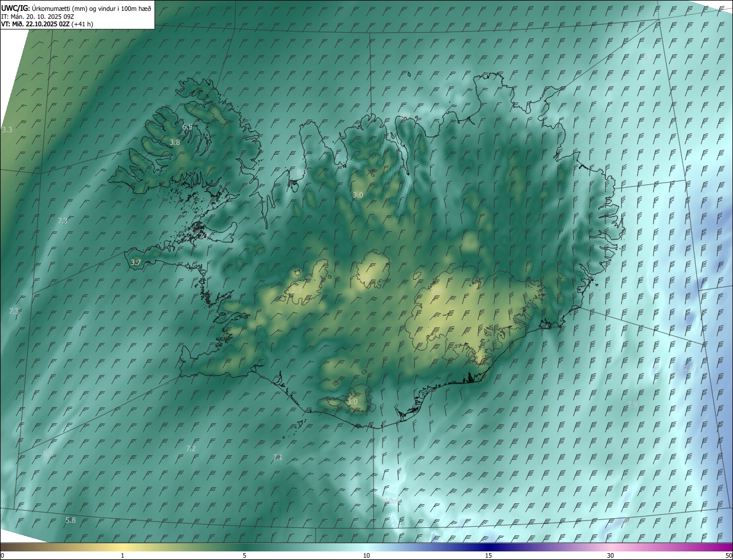This screenshot has width=733, height=560.
Task: Pick the "15" tick label on the colour scale
Action: [x=488, y=556]
